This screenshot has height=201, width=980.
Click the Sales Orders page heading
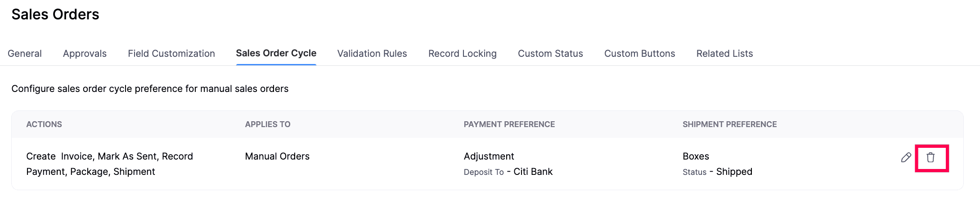(55, 14)
